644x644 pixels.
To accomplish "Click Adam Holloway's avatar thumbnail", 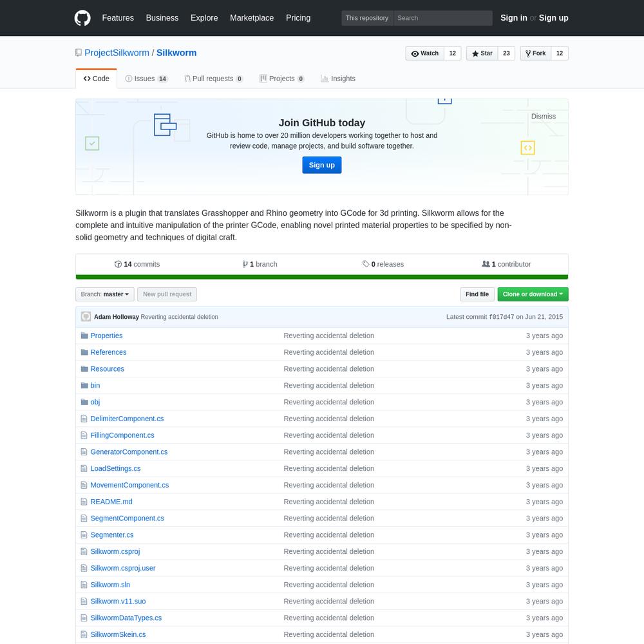I will coord(86,317).
